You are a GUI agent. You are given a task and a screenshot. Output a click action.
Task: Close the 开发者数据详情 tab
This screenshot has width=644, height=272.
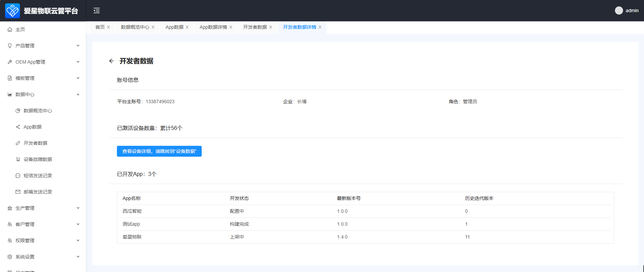click(x=320, y=27)
